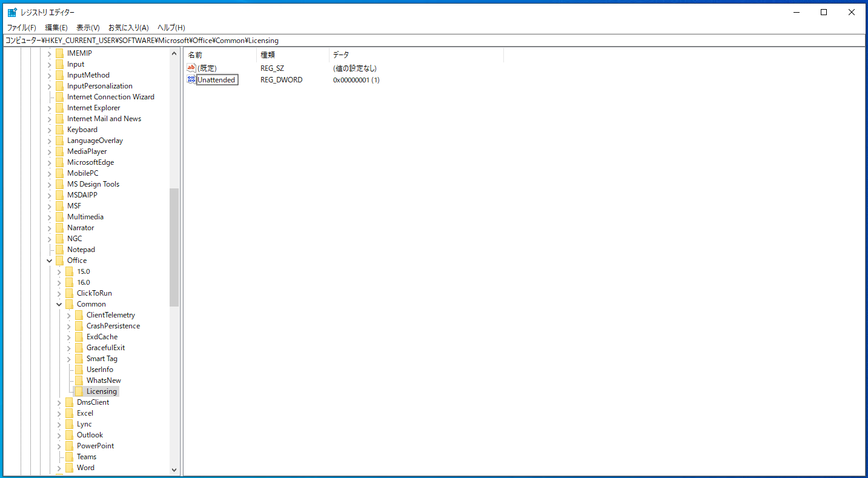Expand the ClientTelemetry key
Screen dimensions: 868x478
[69, 315]
